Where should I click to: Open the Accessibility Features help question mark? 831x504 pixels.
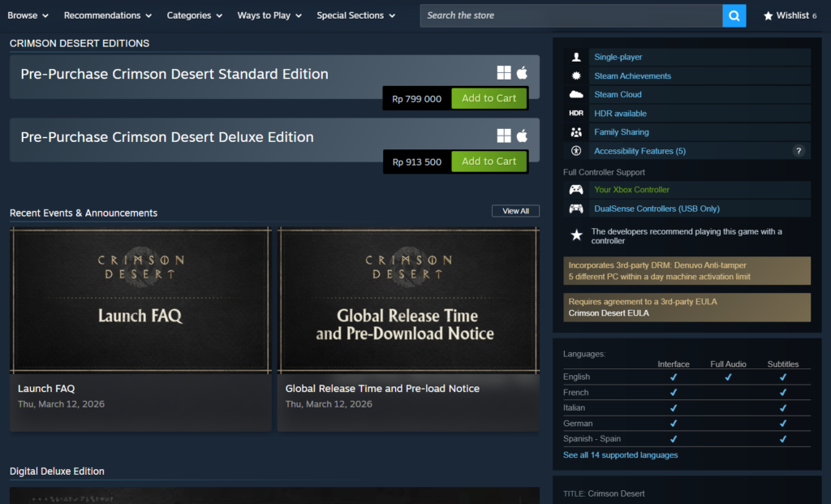(798, 150)
